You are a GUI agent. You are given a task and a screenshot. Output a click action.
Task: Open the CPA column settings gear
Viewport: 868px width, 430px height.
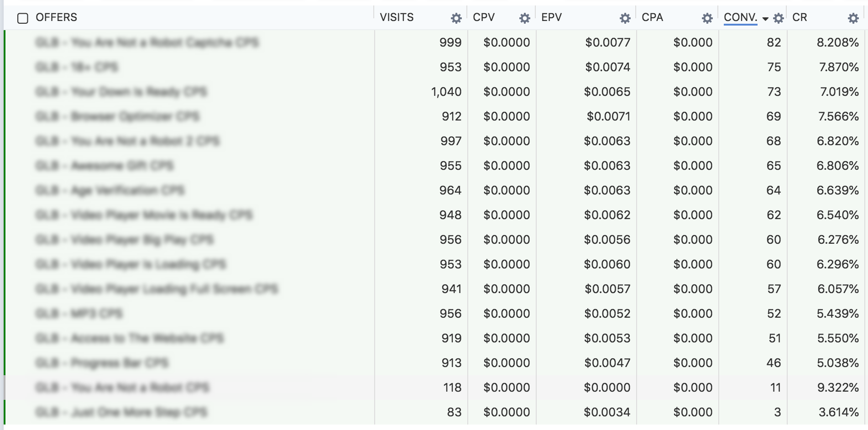707,18
